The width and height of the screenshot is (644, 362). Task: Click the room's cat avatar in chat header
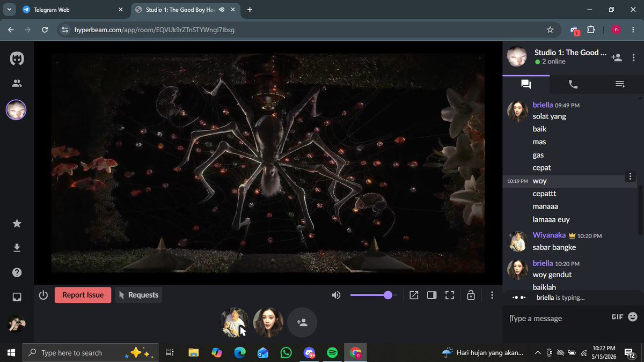517,56
